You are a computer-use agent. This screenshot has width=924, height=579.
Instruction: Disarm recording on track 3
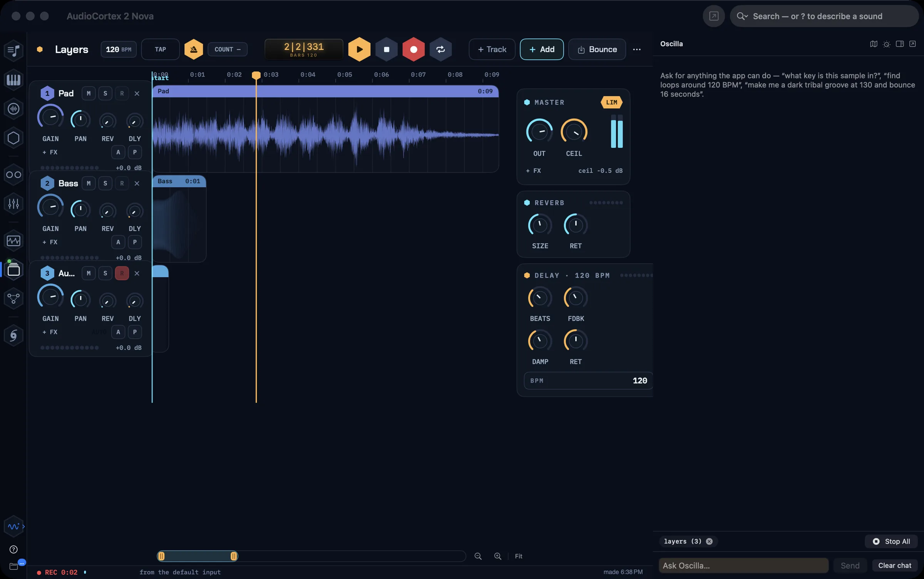click(122, 273)
